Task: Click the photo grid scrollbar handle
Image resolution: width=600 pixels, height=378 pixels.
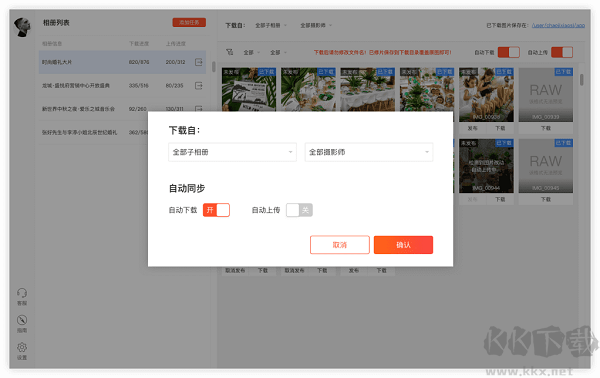Action: point(582,80)
